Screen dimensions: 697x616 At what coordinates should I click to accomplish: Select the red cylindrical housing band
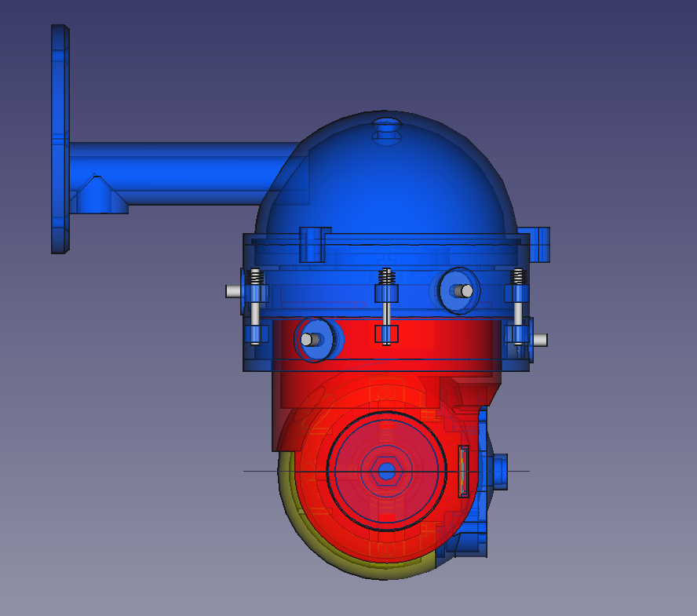386,344
